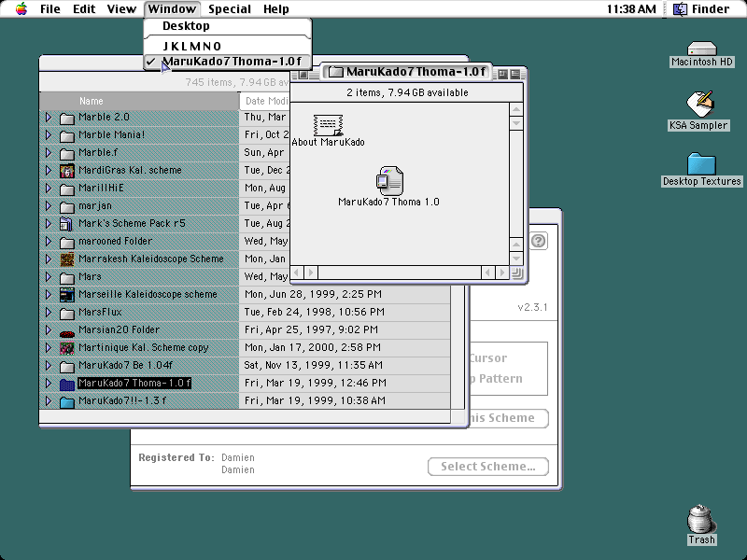Expand the Marble 2.0 folder triangle

(x=49, y=118)
